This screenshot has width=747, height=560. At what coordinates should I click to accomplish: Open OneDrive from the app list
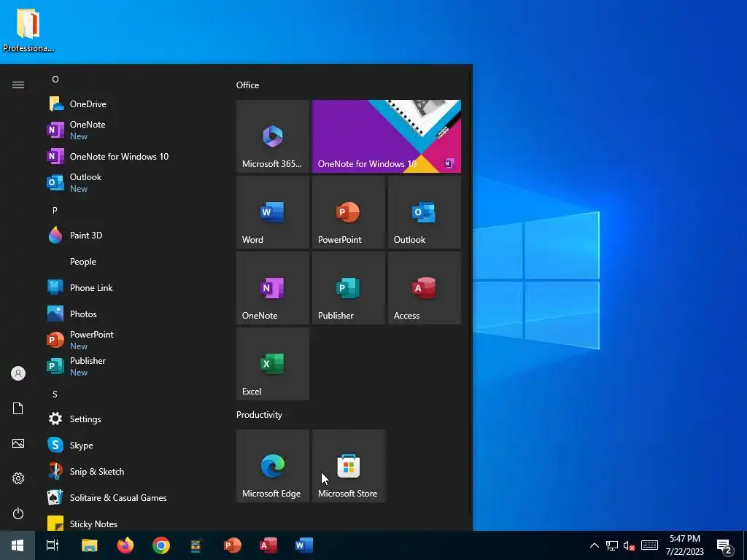(x=133, y=104)
